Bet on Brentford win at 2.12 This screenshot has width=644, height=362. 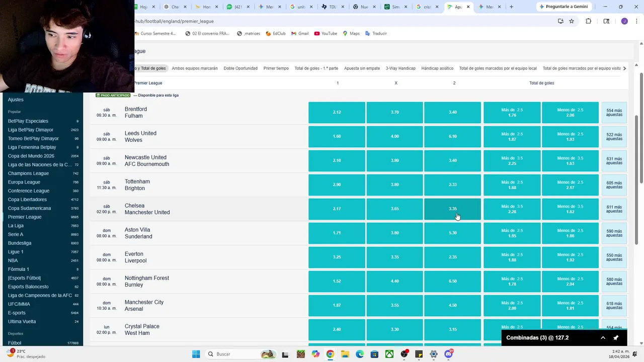click(x=337, y=112)
